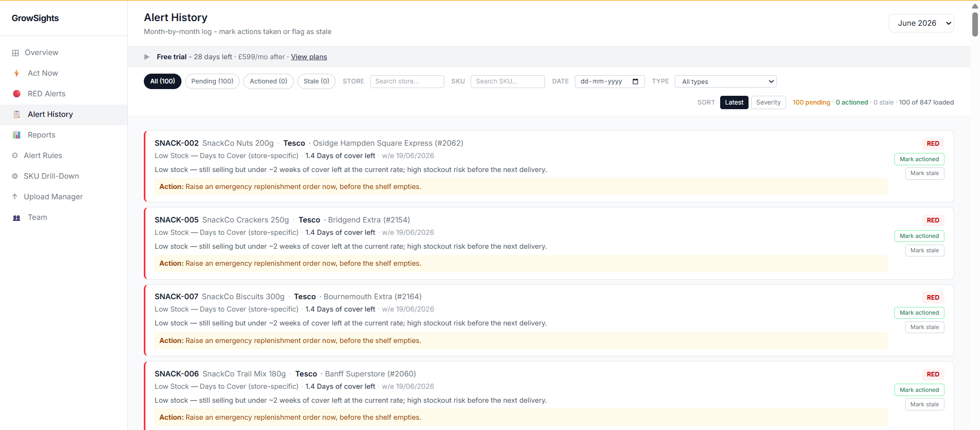This screenshot has width=980, height=430.
Task: Sort alerts by Latest
Action: coord(734,102)
